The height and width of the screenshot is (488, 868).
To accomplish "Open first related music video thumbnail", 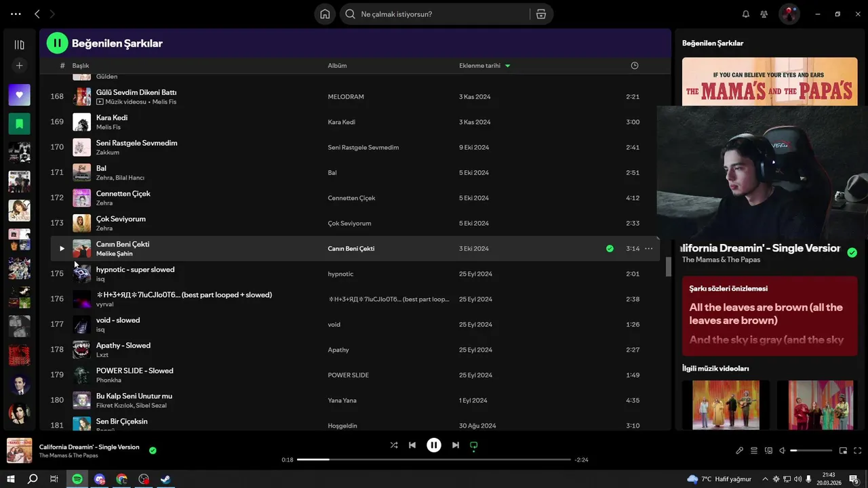I will pyautogui.click(x=726, y=405).
